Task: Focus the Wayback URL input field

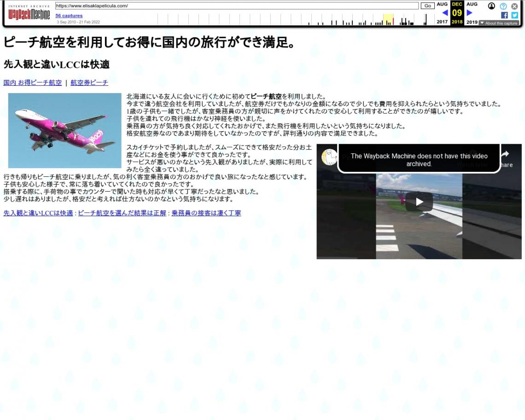Action: (x=237, y=6)
